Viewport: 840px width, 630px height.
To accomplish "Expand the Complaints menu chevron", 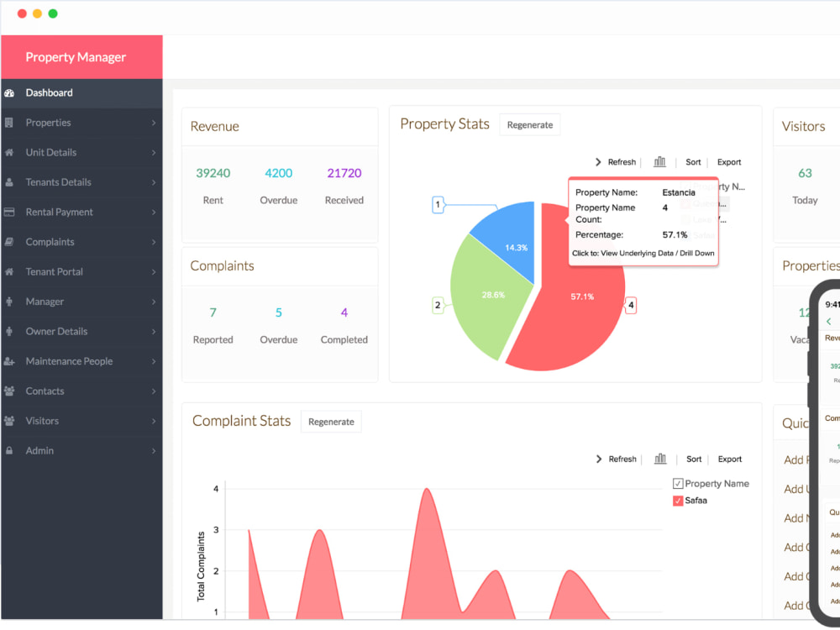I will 153,242.
